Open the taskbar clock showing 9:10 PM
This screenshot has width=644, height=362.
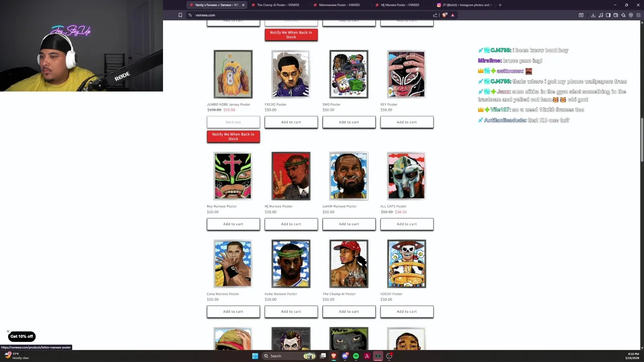tap(632, 356)
